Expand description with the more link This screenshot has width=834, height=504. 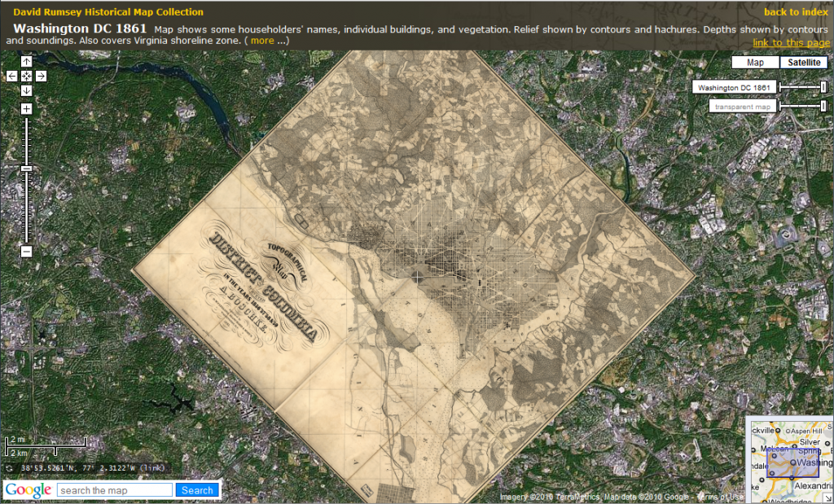262,41
